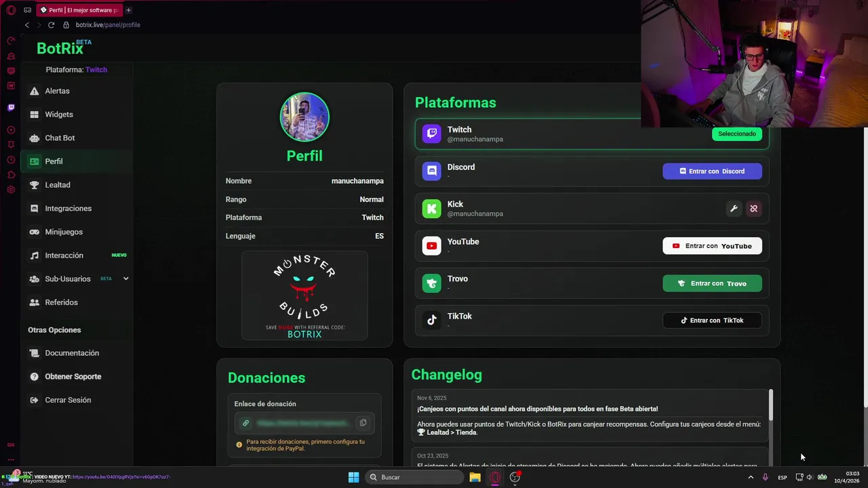Click Entrar con TikTok button

(x=712, y=321)
